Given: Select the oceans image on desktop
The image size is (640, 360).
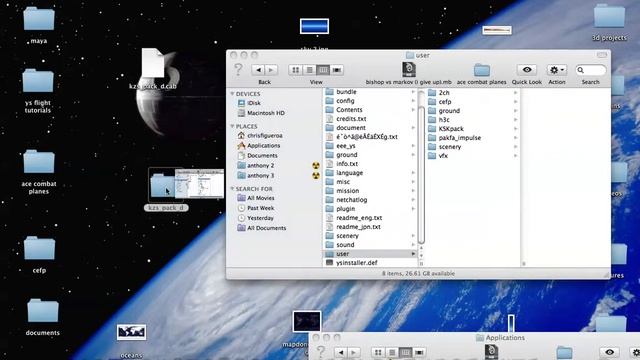Looking at the screenshot, I should click(x=131, y=332).
